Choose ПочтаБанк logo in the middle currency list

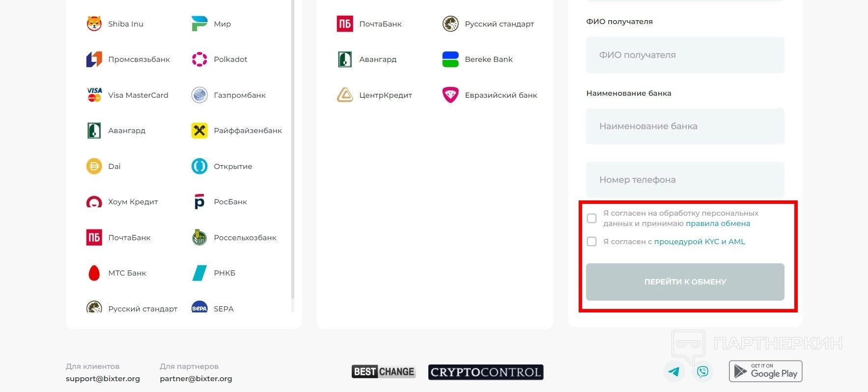345,24
